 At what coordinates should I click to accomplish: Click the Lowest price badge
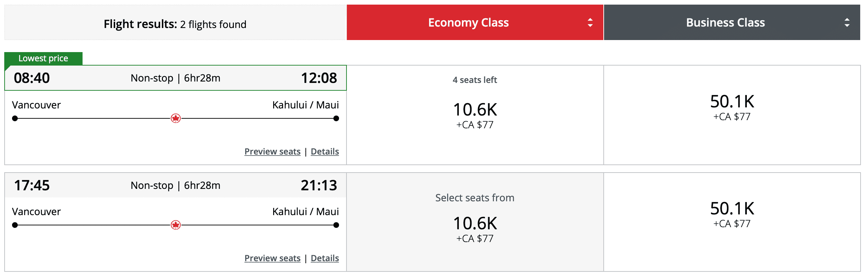(43, 58)
